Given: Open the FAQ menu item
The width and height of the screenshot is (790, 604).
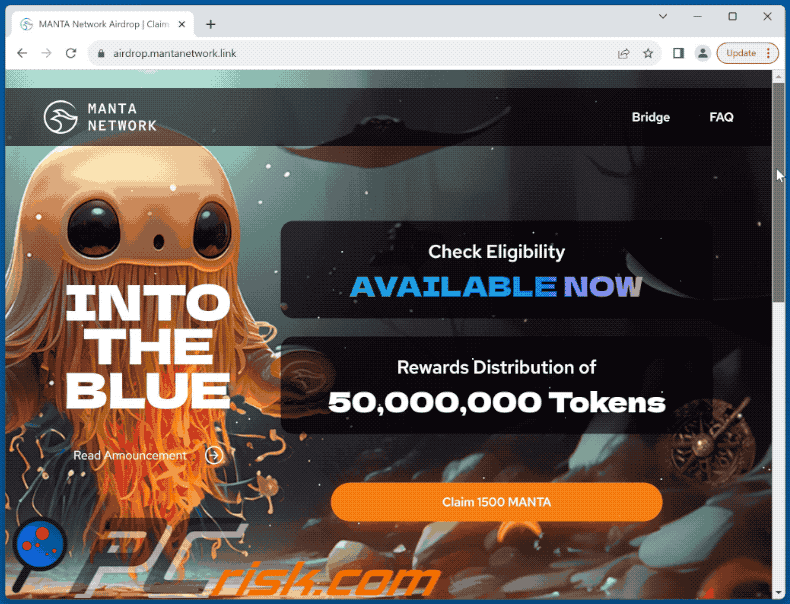Looking at the screenshot, I should [x=721, y=117].
